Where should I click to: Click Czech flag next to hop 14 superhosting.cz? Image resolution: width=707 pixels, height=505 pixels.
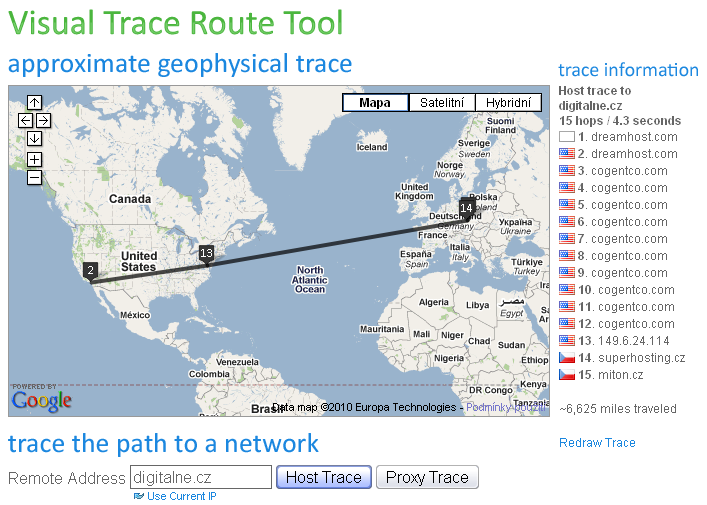pyautogui.click(x=567, y=358)
